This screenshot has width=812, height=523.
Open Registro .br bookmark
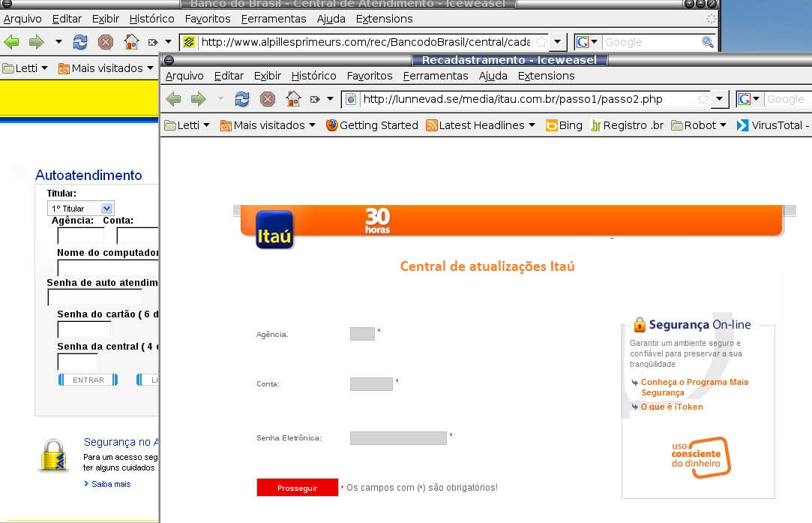[x=627, y=125]
